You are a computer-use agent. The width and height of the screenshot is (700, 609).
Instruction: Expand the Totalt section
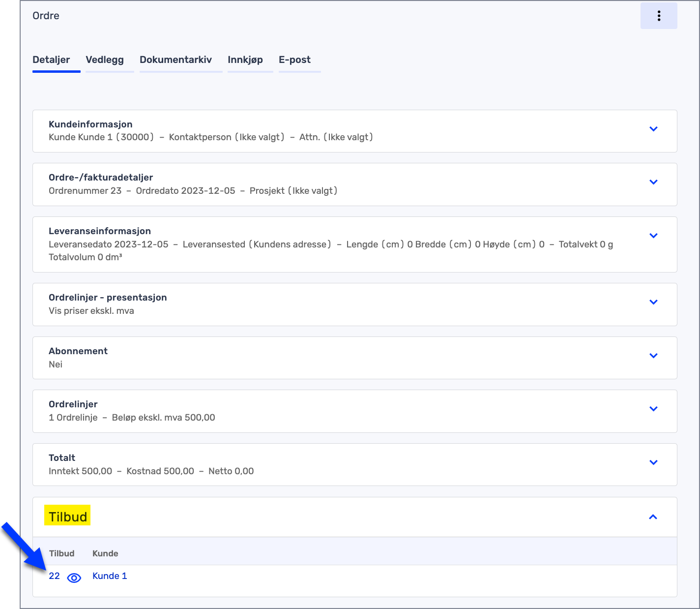click(x=653, y=462)
